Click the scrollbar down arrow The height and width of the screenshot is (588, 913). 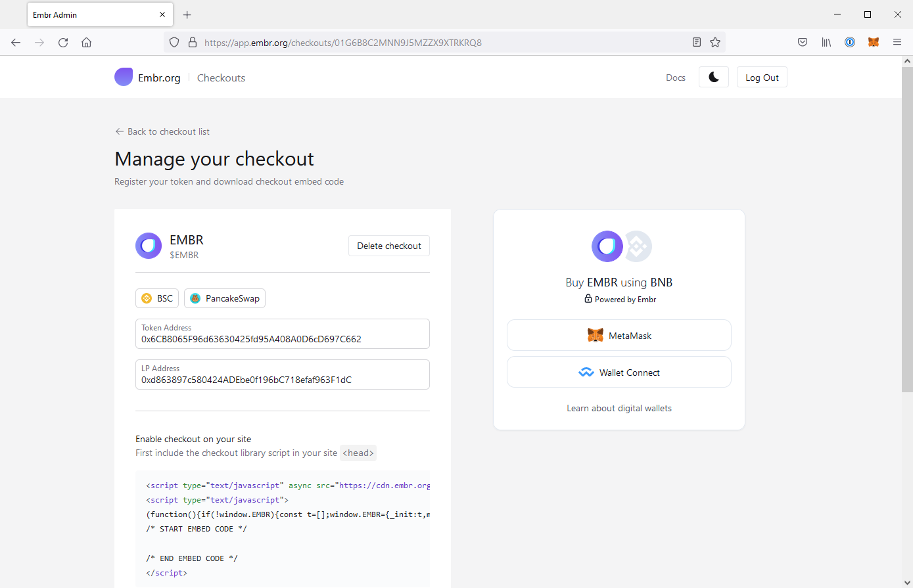click(907, 583)
